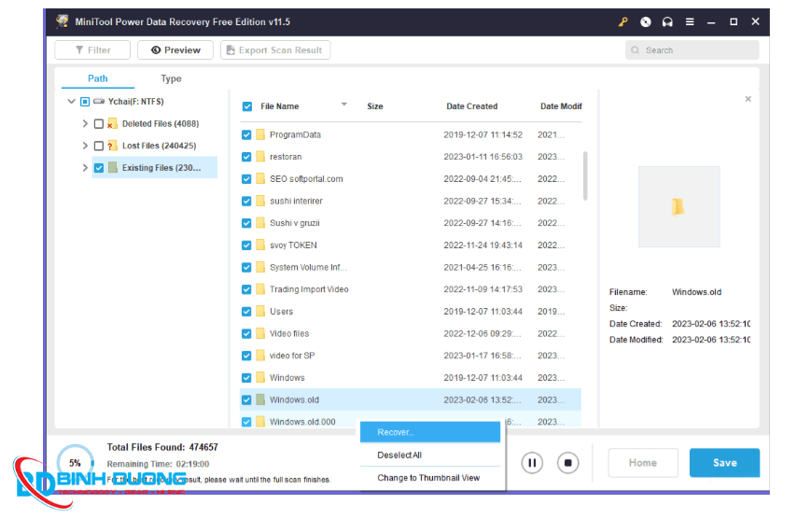Click the 2019-12-07 11:14:52 date cell
Viewport: 812px width, 518px height.
[x=483, y=134]
